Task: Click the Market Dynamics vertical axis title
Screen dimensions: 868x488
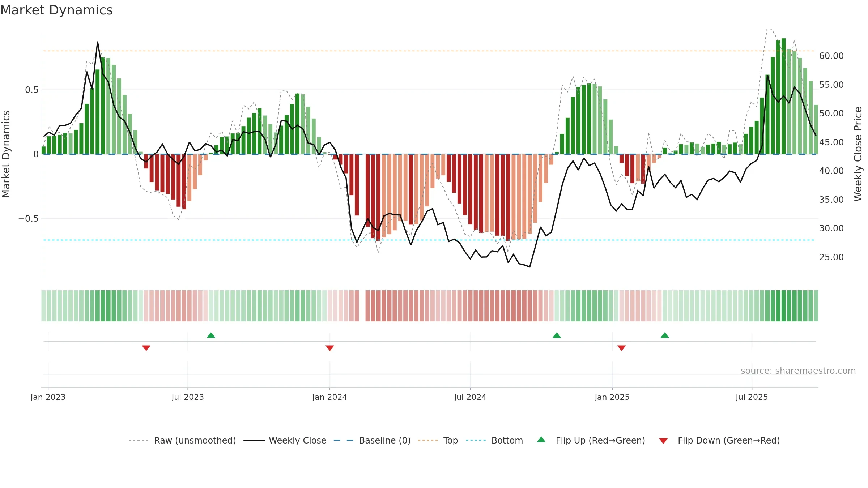Action: tap(6, 154)
